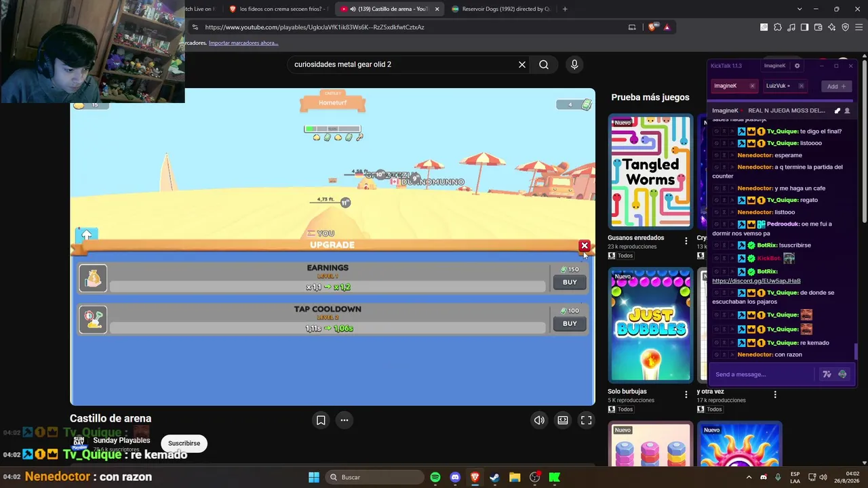Switch to the Reservoir Dogs browser tab
868x488 pixels.
500,9
